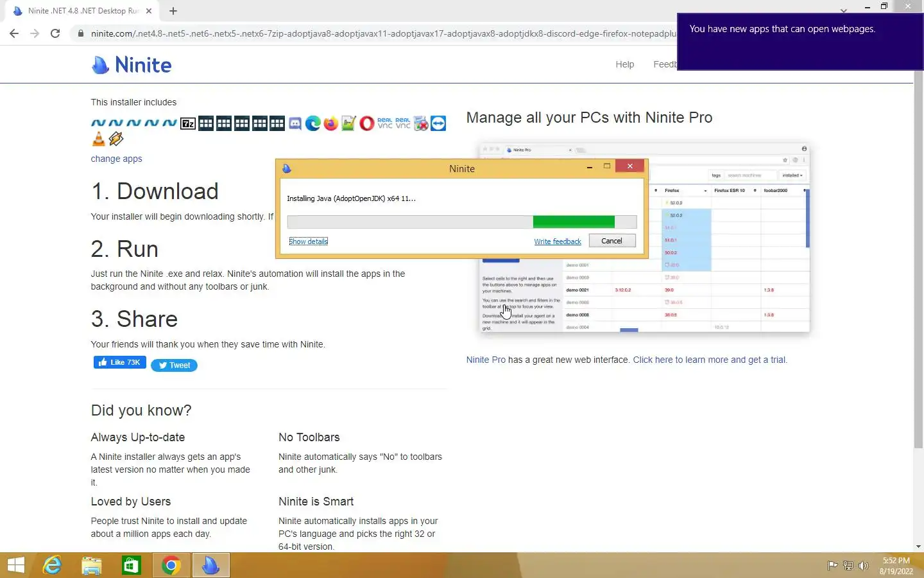Click 'Show details' in Ninite dialog

pos(308,241)
